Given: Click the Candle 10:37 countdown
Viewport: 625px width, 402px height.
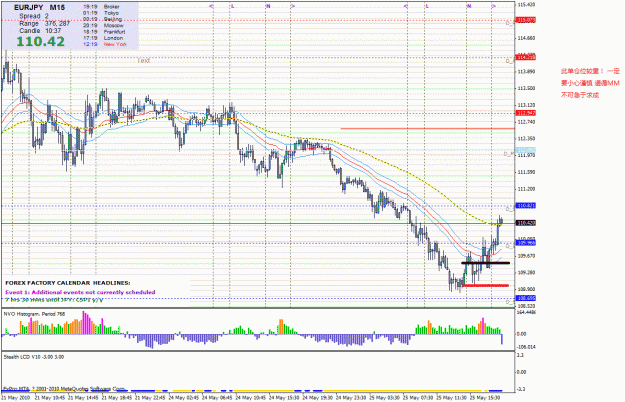Looking at the screenshot, I should coord(40,31).
